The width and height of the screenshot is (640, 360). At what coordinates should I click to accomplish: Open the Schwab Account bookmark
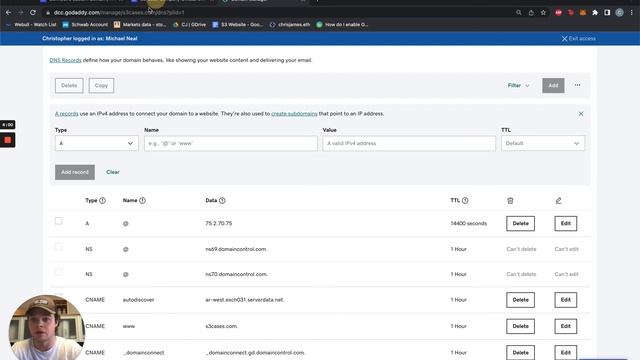tap(85, 24)
